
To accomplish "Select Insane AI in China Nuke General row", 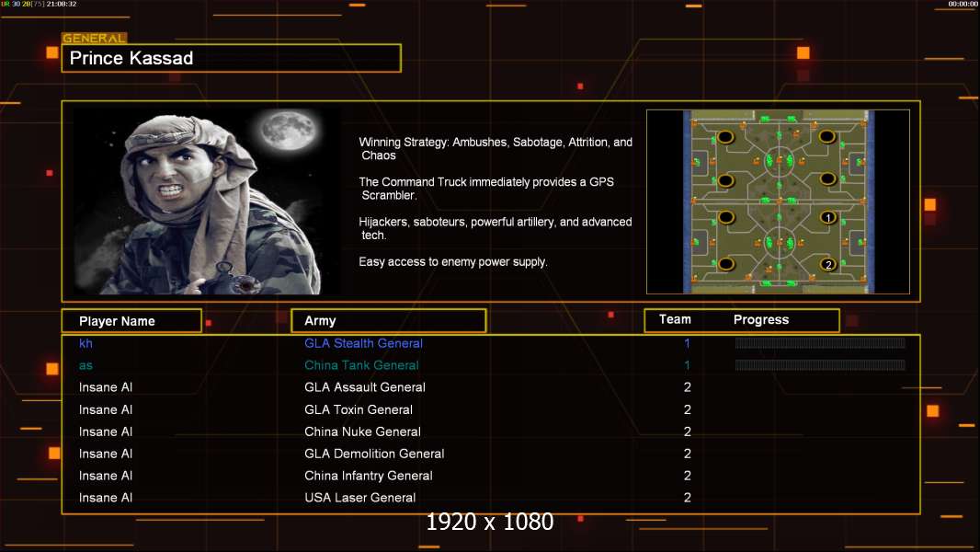I will click(x=106, y=431).
